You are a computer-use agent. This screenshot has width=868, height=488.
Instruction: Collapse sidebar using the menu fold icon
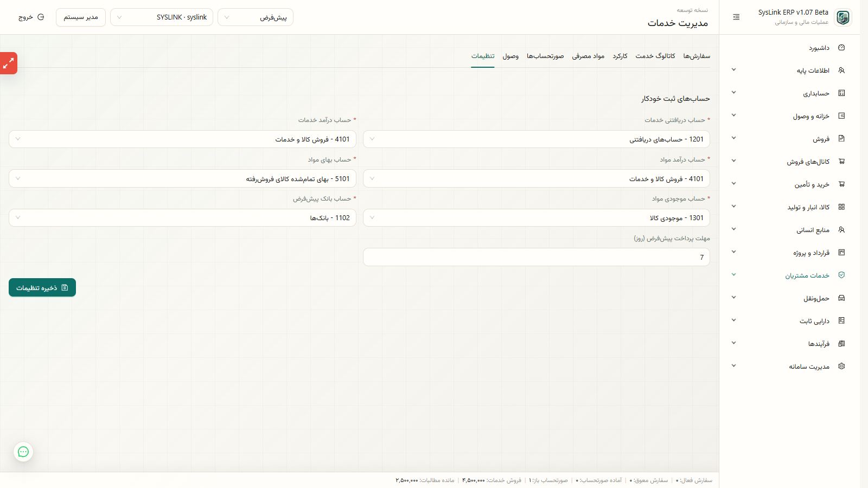tap(736, 17)
